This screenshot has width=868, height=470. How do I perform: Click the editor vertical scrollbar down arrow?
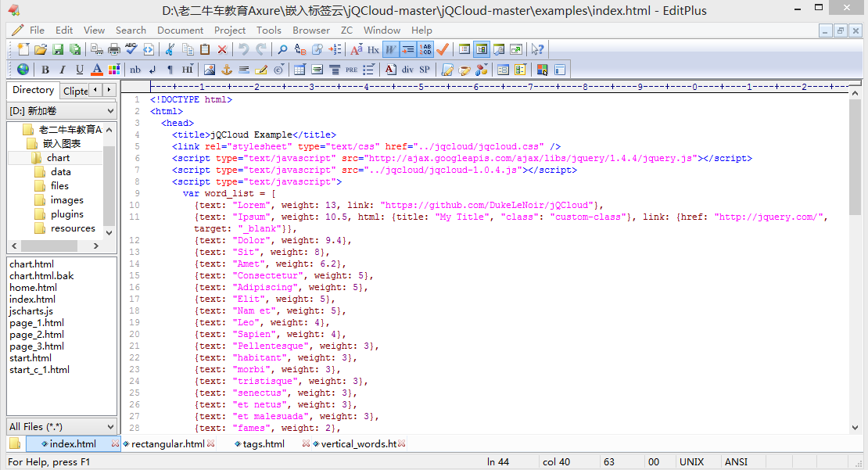(855, 427)
